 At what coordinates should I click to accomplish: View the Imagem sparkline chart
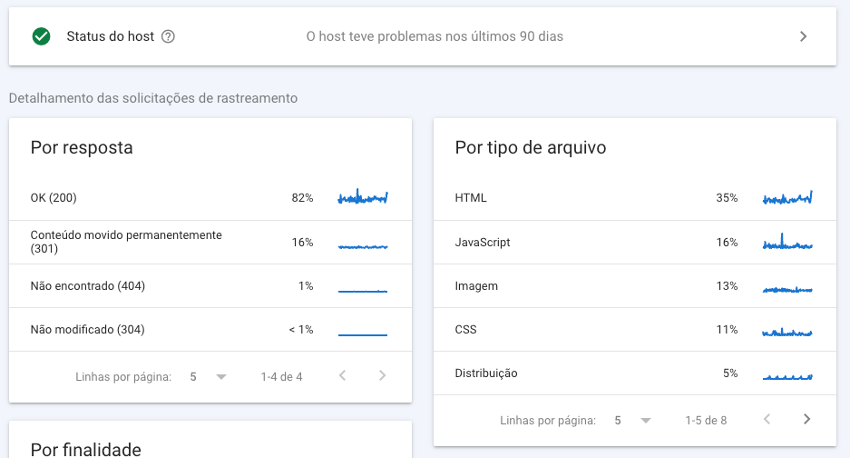coord(788,289)
